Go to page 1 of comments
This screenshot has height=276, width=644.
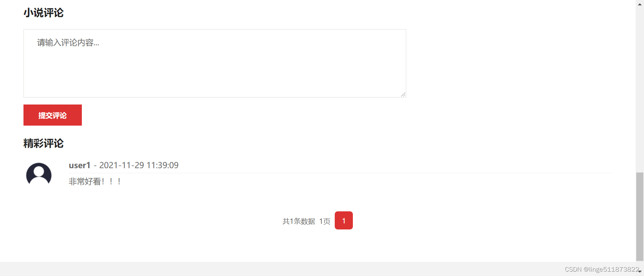click(344, 220)
